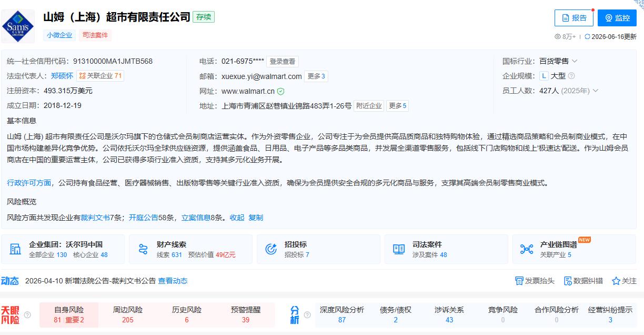Click the help icon beside 分析
Image resolution: width=644 pixels, height=335 pixels.
307,315
